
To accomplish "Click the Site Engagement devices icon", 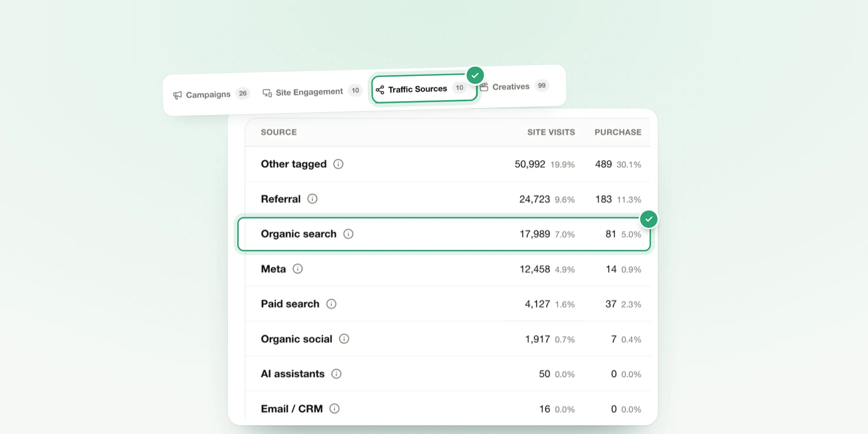I will coord(267,93).
